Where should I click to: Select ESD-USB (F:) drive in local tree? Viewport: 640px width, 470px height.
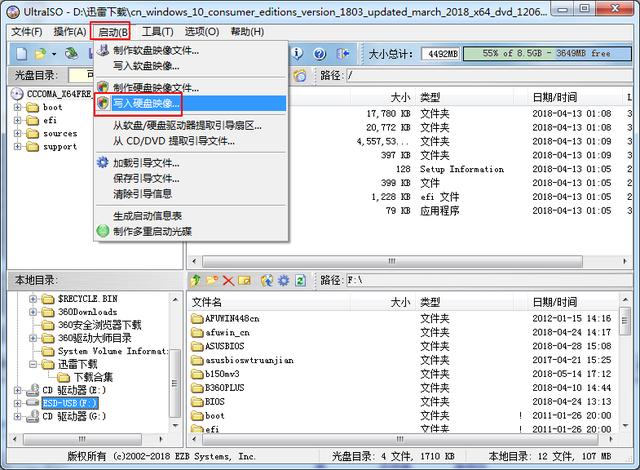pyautogui.click(x=70, y=403)
